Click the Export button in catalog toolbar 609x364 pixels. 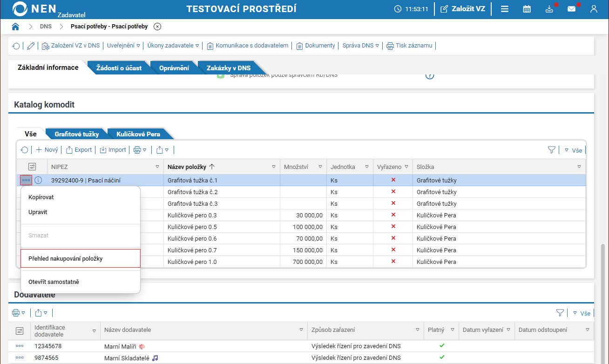pos(79,150)
